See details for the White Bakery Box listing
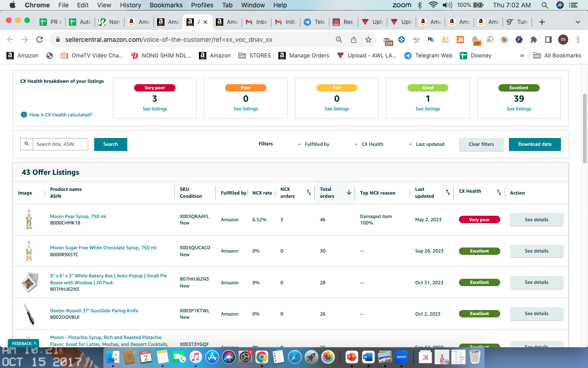The image size is (588, 368). click(x=537, y=282)
